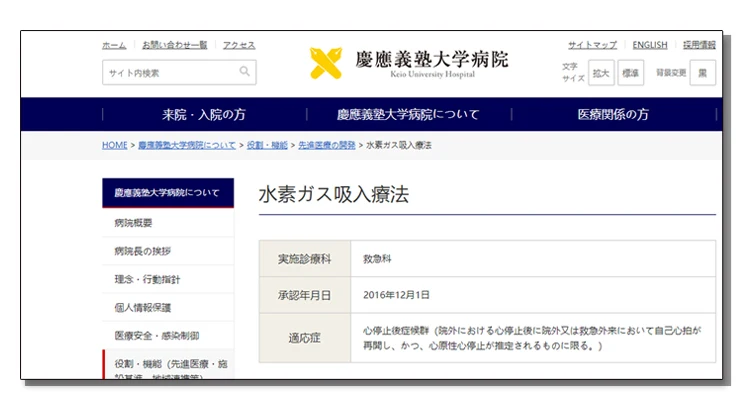Click the 心停止後症候群 description text
This screenshot has height=414, width=750.
tap(532, 338)
